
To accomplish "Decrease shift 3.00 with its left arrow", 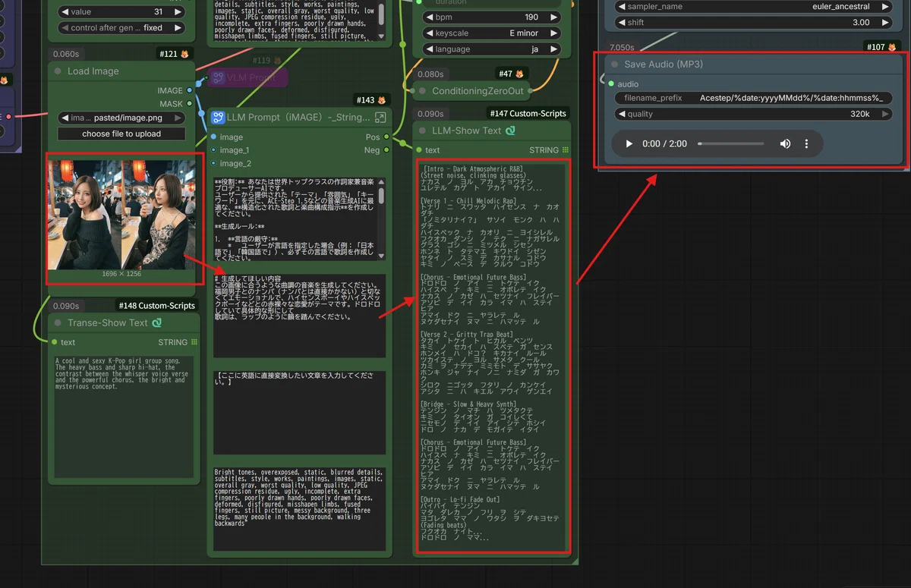I will 621,23.
